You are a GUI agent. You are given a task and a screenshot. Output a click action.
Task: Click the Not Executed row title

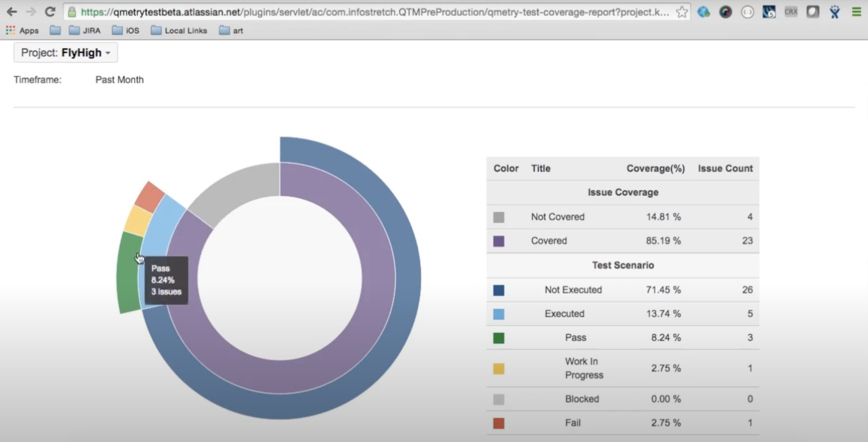[573, 290]
